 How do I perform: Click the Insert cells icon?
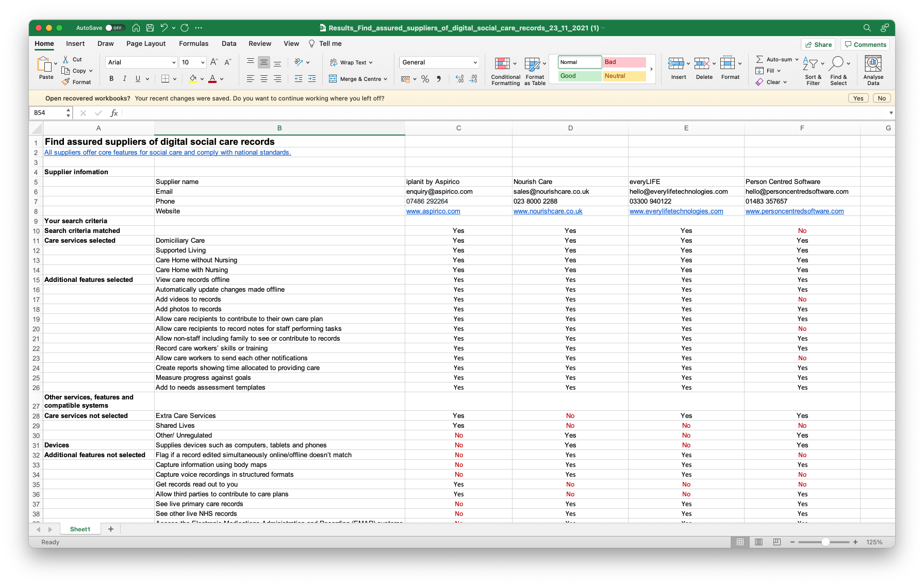click(x=675, y=64)
